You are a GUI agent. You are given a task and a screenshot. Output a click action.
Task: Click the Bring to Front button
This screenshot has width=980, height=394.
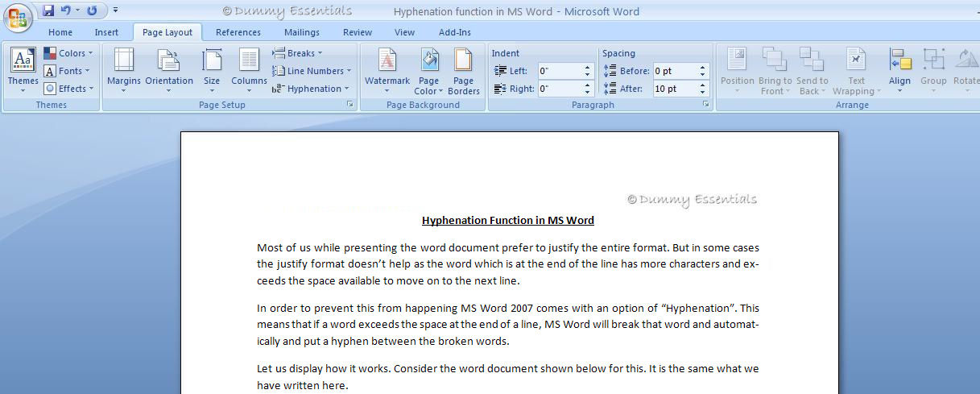pos(775,70)
